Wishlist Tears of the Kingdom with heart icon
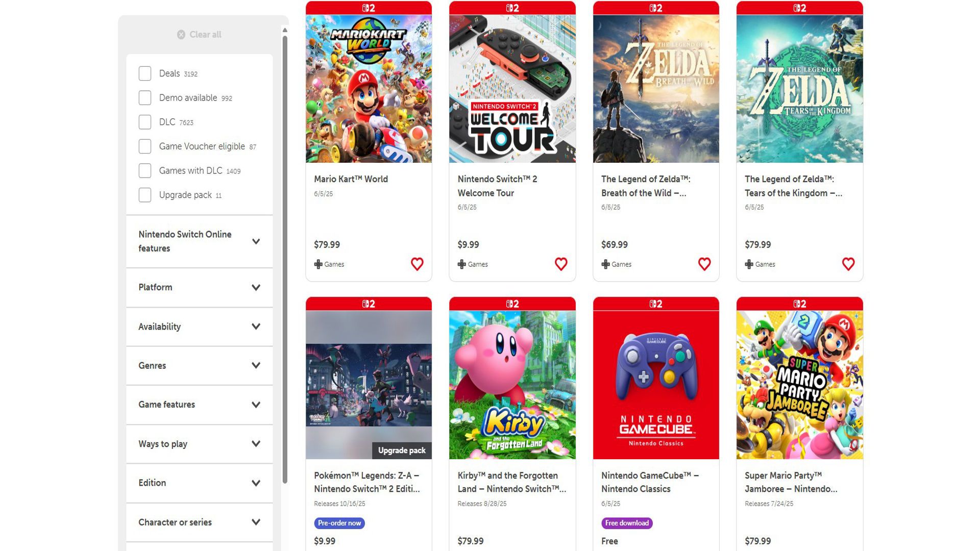 tap(848, 264)
